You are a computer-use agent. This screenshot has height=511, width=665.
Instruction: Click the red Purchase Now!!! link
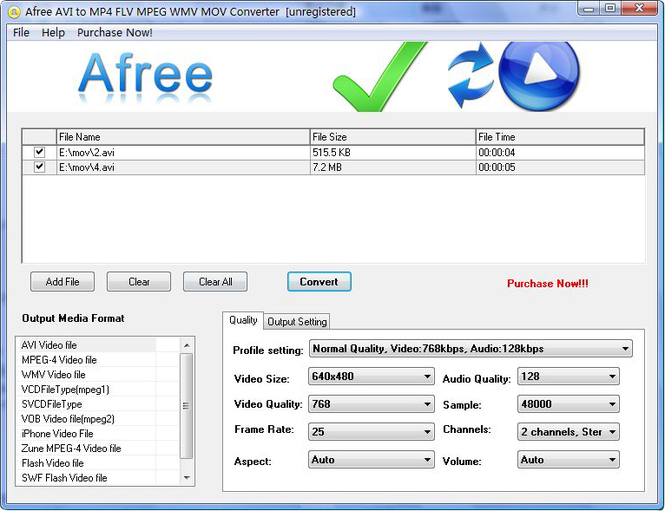(x=548, y=284)
